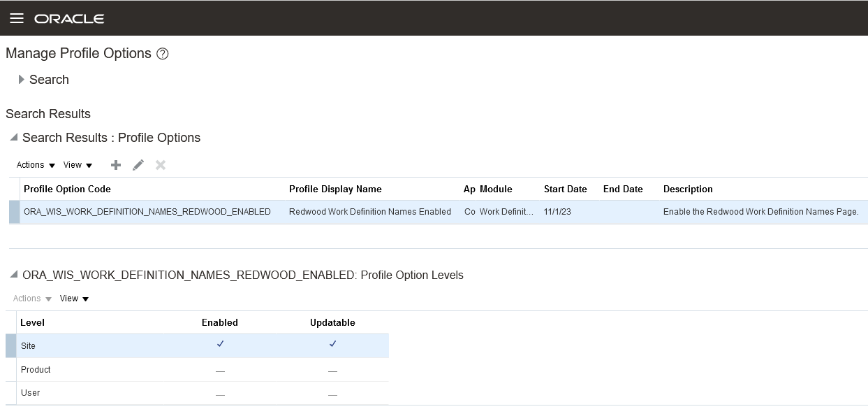Click the Oracle logo
Image resolution: width=868 pixels, height=409 pixels.
point(69,19)
